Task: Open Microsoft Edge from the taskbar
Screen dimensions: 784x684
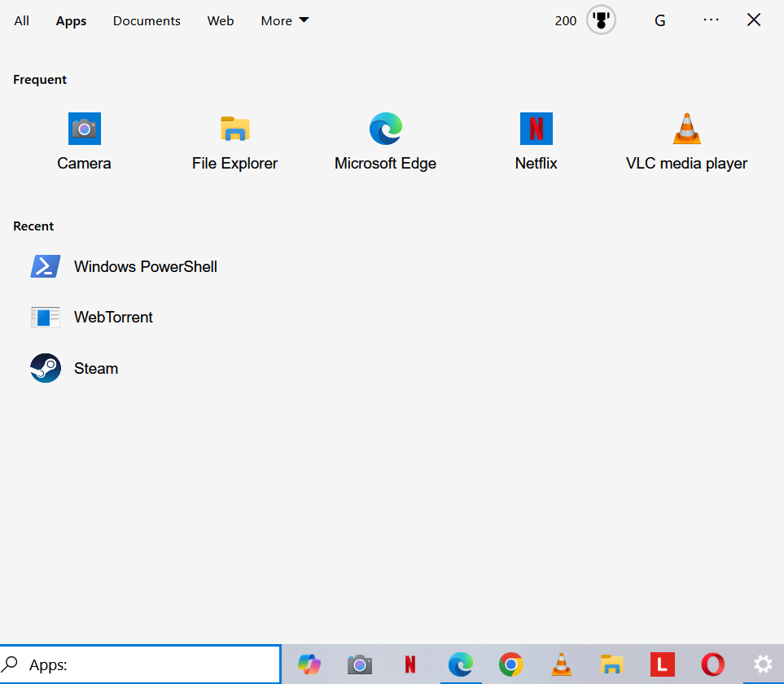Action: 461,664
